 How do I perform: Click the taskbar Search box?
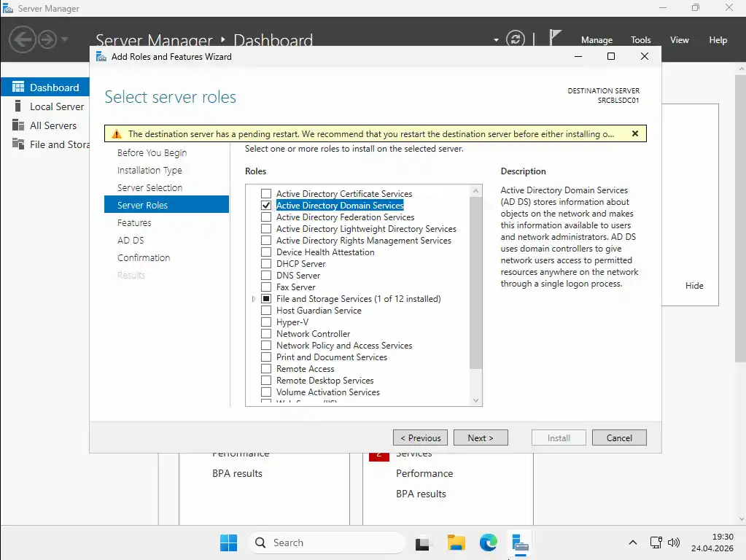tap(327, 543)
